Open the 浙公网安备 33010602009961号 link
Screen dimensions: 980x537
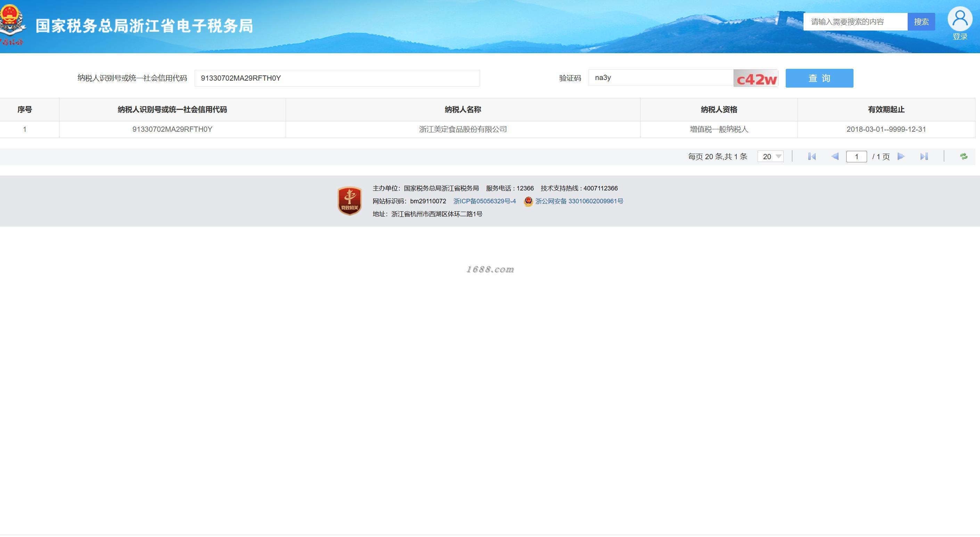(579, 201)
